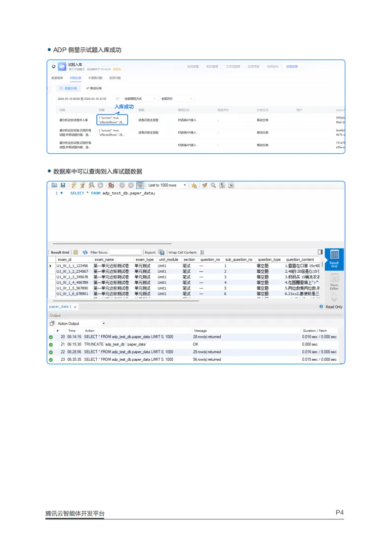Select the 移动分类 button
This screenshot has width=392, height=555.
[94, 88]
